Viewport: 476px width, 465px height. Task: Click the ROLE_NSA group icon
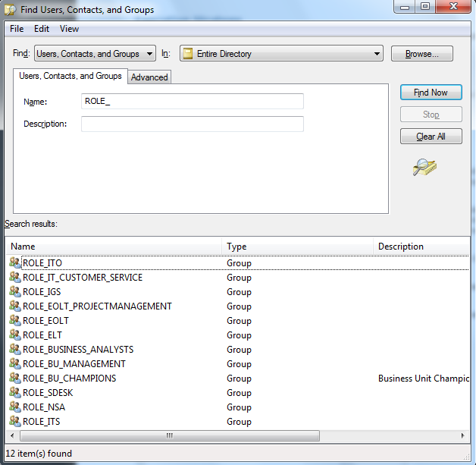click(x=14, y=407)
